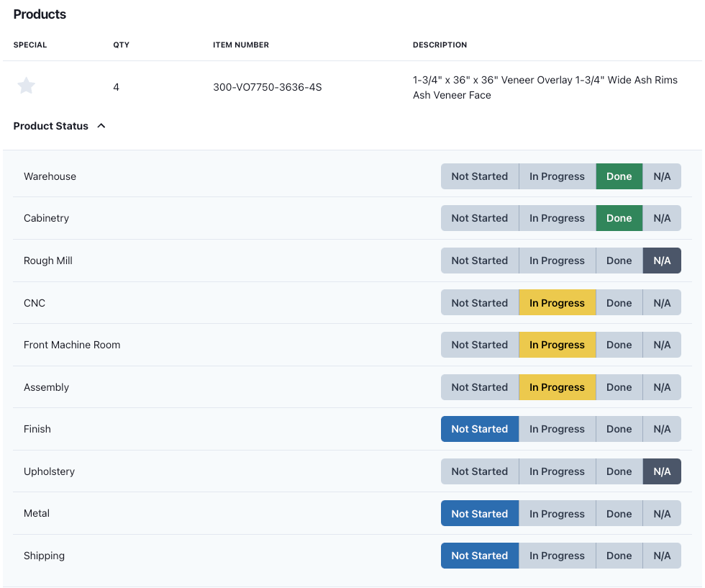The image size is (705, 588).
Task: Set Front Machine Room to N/A
Action: (x=662, y=345)
